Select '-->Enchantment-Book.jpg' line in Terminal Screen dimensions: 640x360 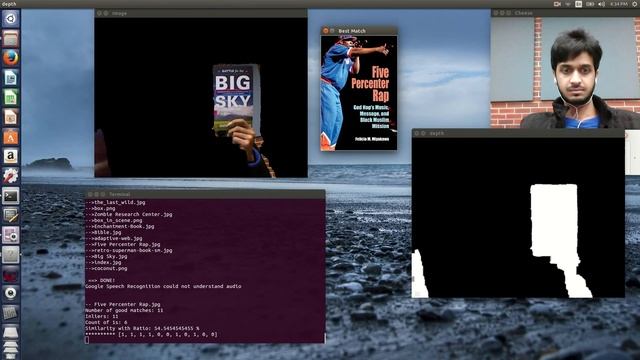[x=120, y=226]
